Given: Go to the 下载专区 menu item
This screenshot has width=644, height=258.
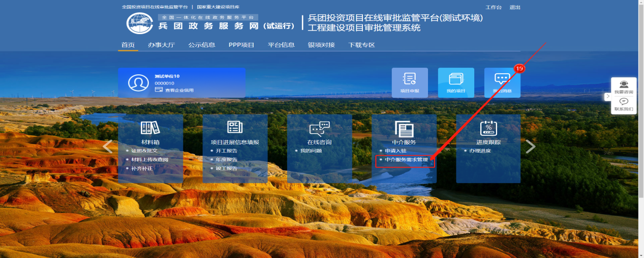Looking at the screenshot, I should [x=361, y=45].
